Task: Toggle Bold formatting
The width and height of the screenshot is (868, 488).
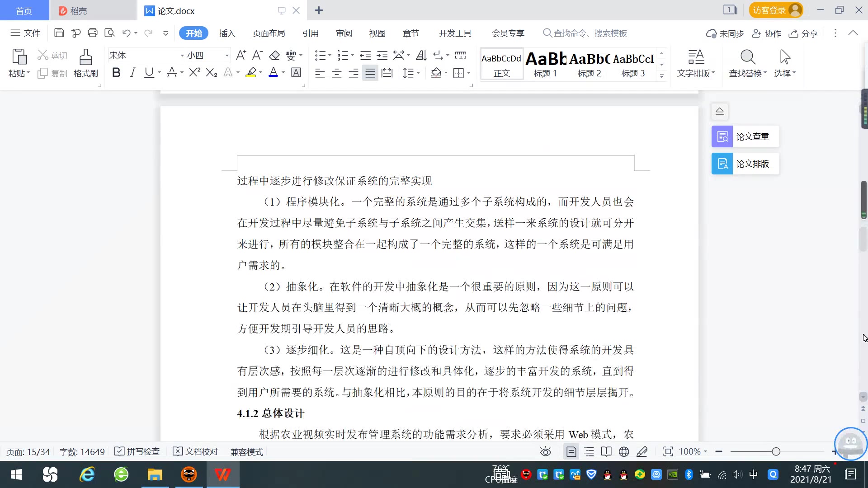Action: [x=116, y=72]
